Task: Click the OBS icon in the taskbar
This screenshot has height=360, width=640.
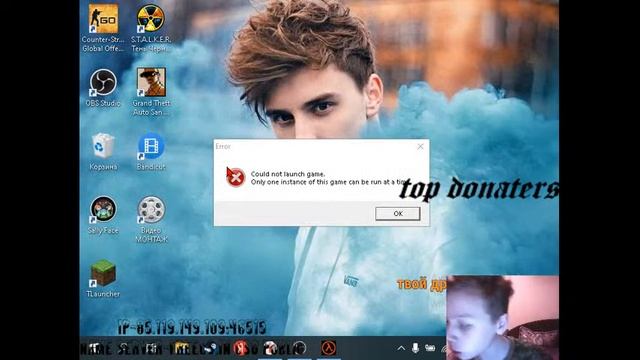Action: click(299, 348)
